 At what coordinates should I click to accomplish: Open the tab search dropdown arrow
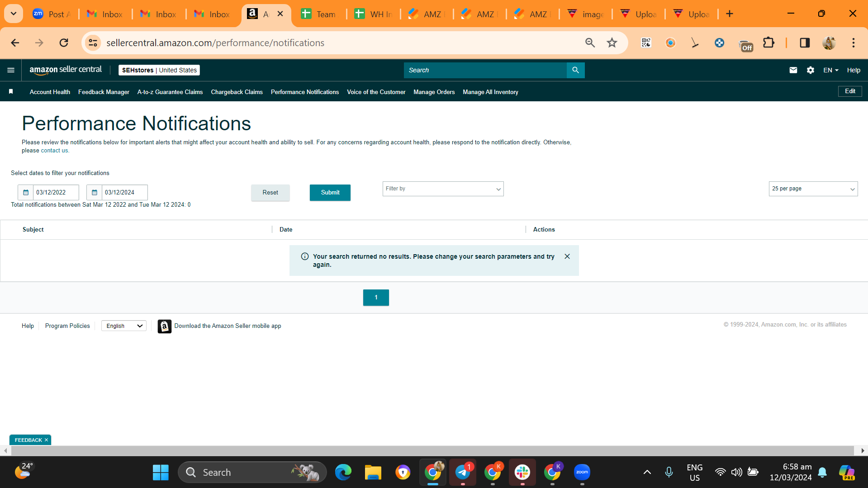point(14,14)
